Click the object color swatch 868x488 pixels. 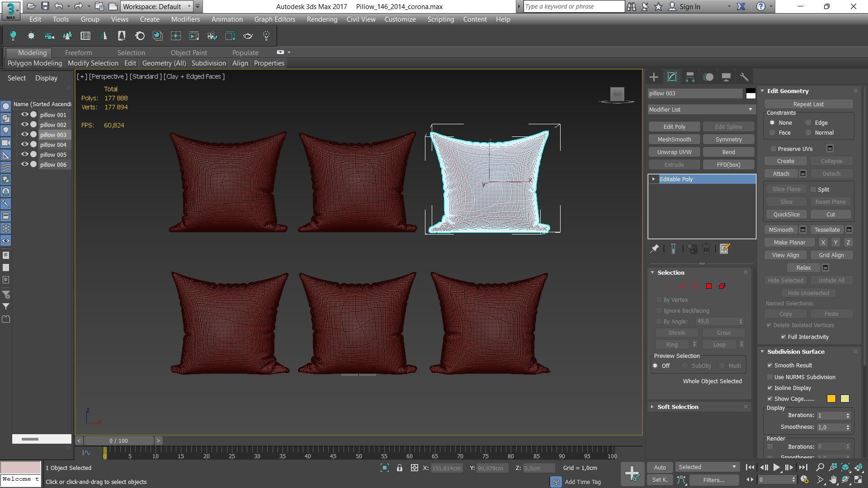coord(750,94)
